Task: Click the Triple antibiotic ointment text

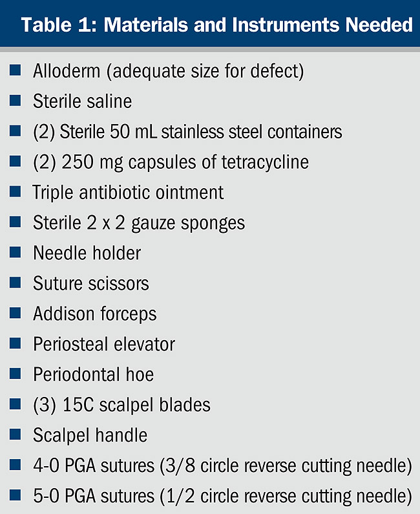Action: click(128, 192)
